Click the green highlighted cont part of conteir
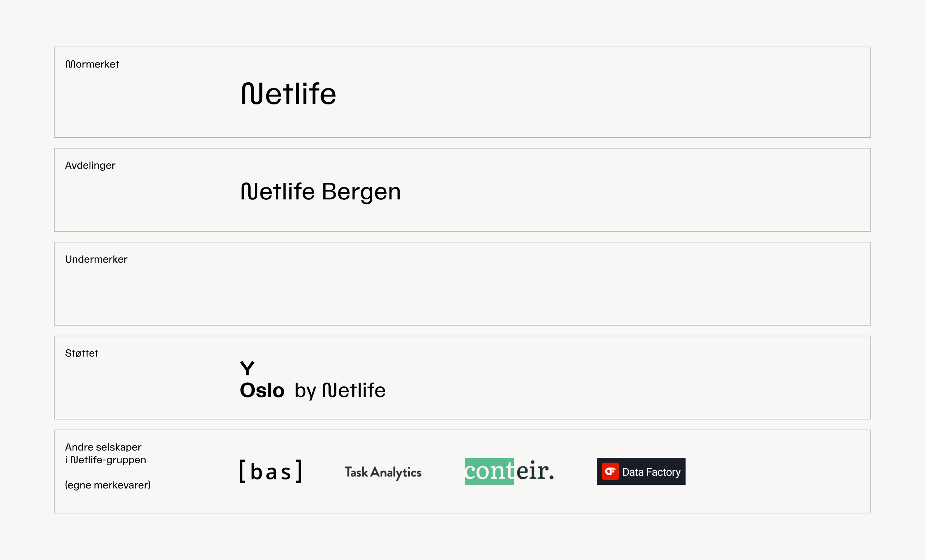 click(489, 471)
